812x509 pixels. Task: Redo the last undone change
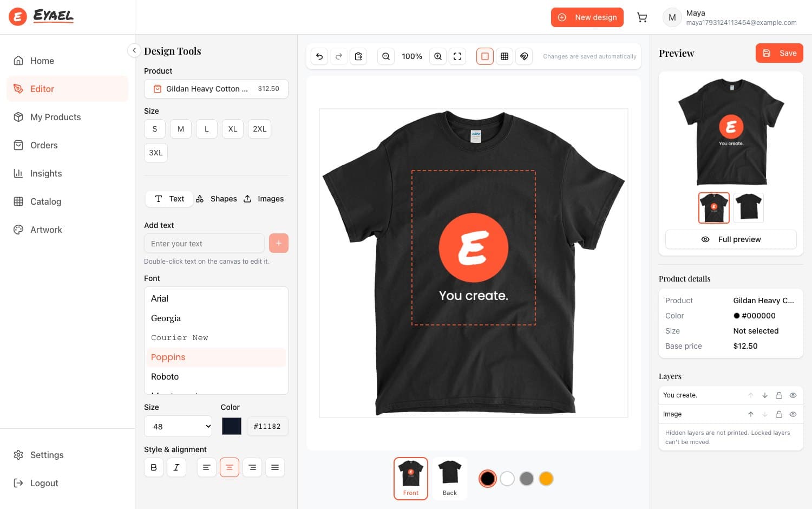[x=339, y=56]
